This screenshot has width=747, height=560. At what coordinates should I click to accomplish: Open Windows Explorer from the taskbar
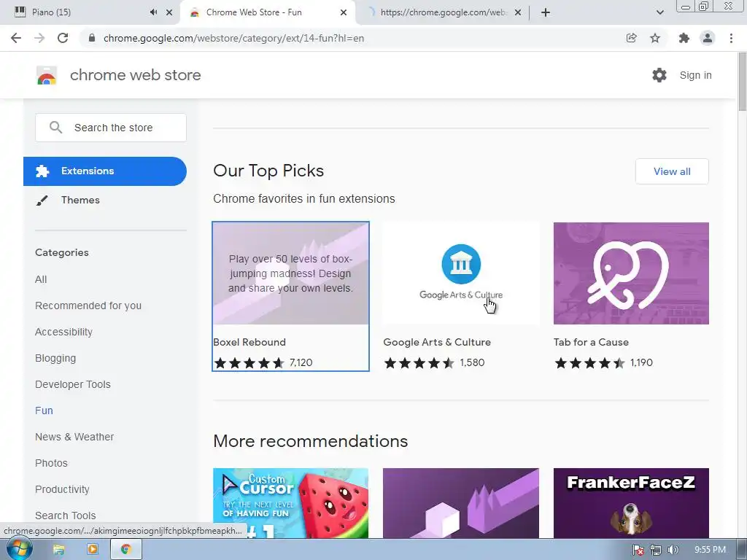pos(58,550)
